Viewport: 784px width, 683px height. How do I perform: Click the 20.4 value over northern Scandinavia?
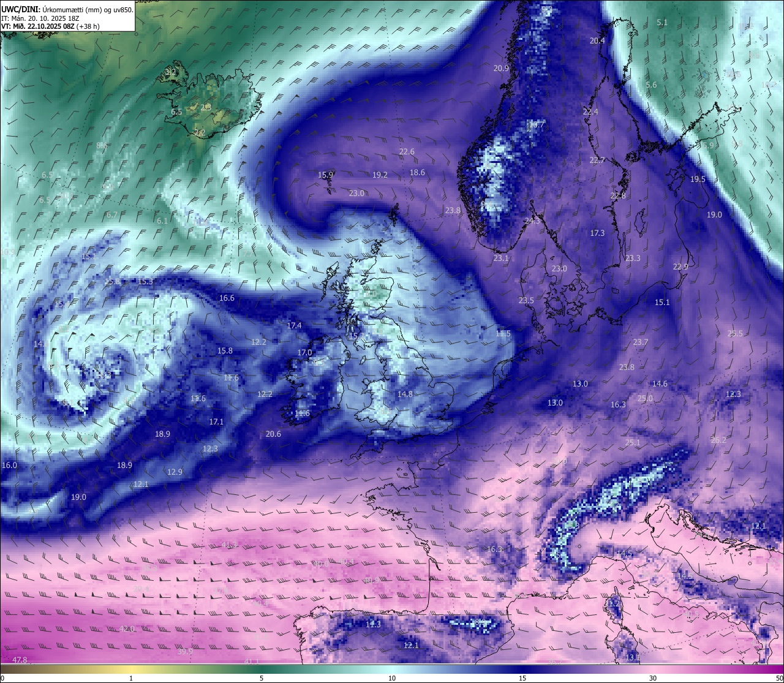point(597,41)
